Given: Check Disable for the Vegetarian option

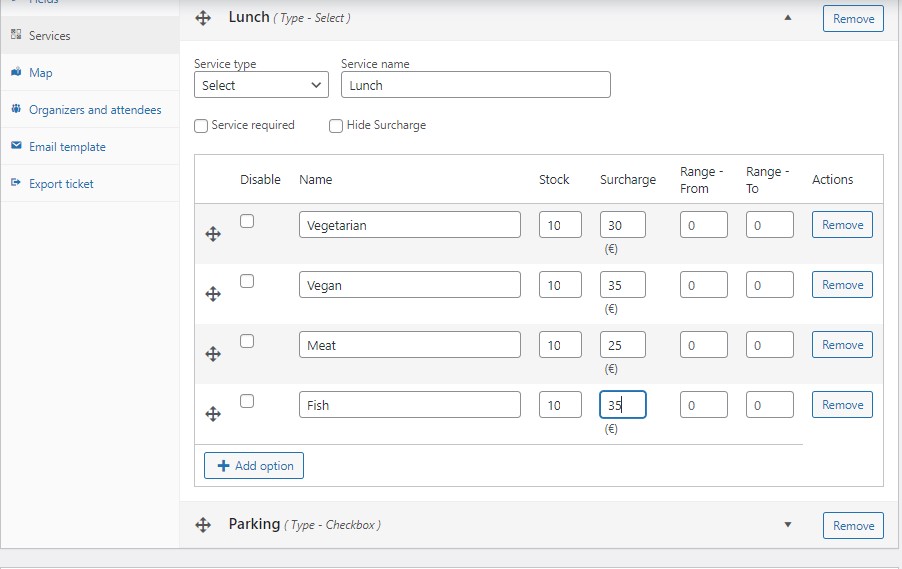Looking at the screenshot, I should click(247, 221).
